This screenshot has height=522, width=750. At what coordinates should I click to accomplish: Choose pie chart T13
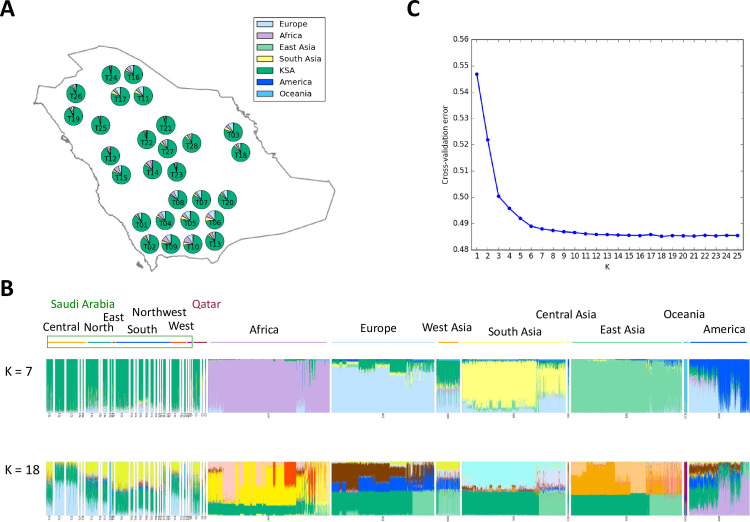coord(215,241)
